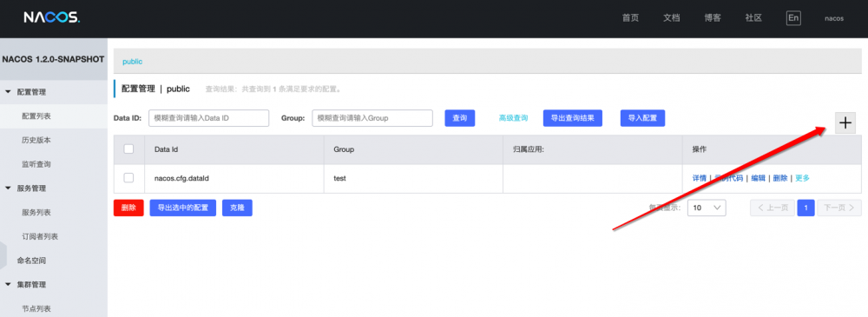Switch language with the En button

[x=793, y=17]
